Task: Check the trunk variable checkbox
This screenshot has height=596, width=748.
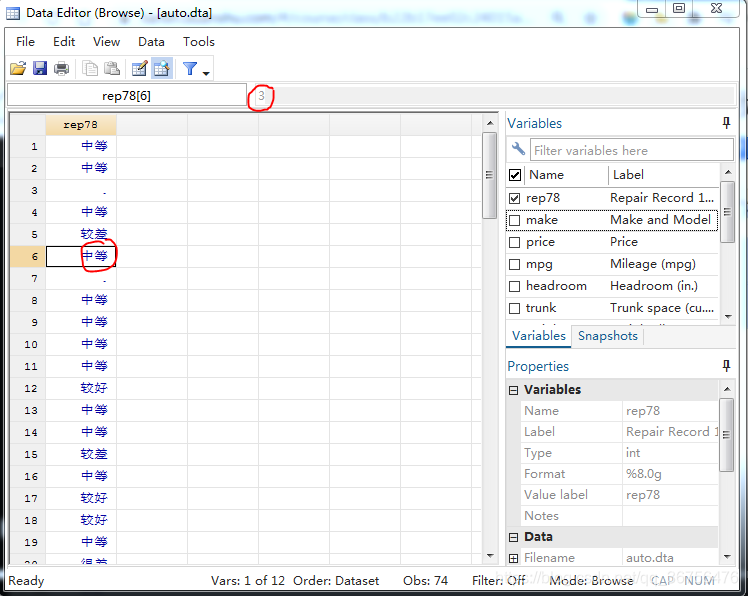Action: point(514,308)
